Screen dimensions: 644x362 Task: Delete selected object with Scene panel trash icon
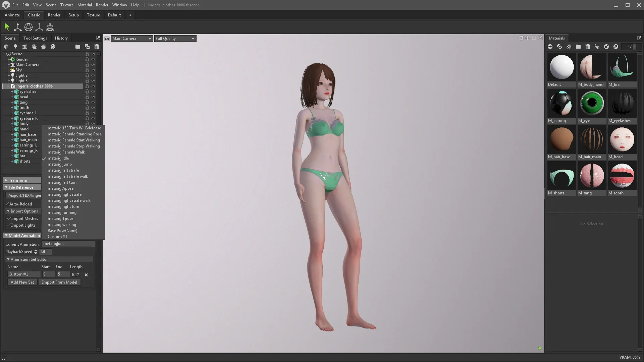coord(97,47)
